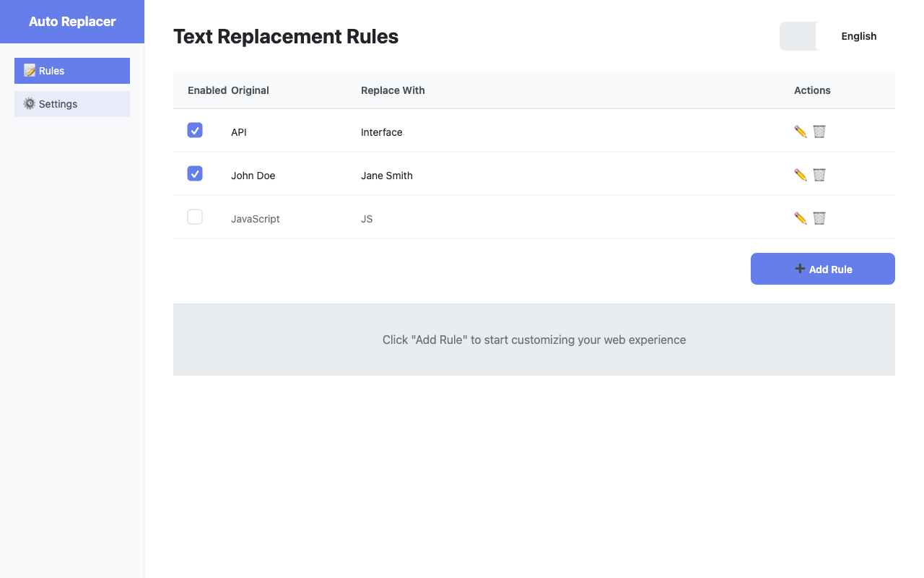Go to the Settings sidebar tab
The image size is (924, 578).
[72, 104]
